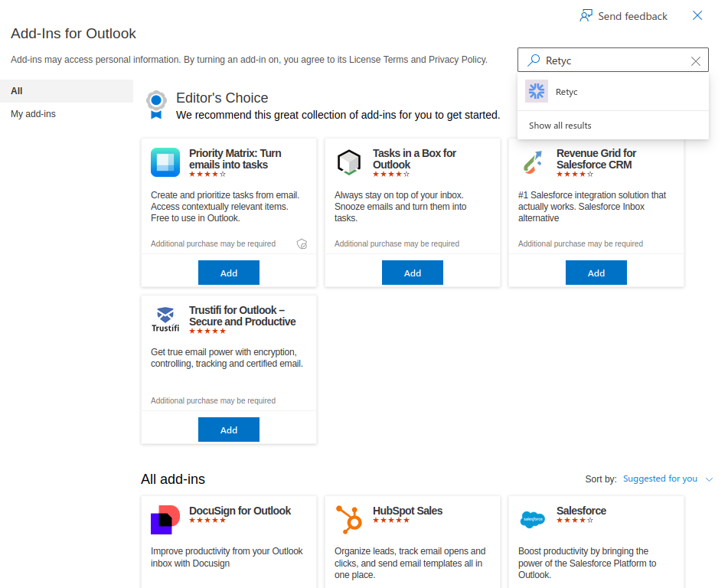Open the Priority Matrix app icon
728x588 pixels.
pos(165,162)
